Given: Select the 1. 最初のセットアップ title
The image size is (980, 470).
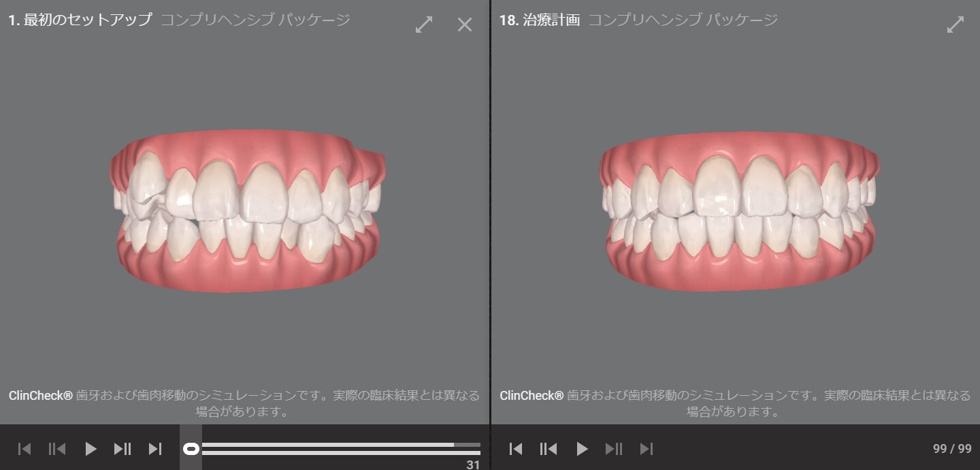Looking at the screenshot, I should pyautogui.click(x=80, y=20).
